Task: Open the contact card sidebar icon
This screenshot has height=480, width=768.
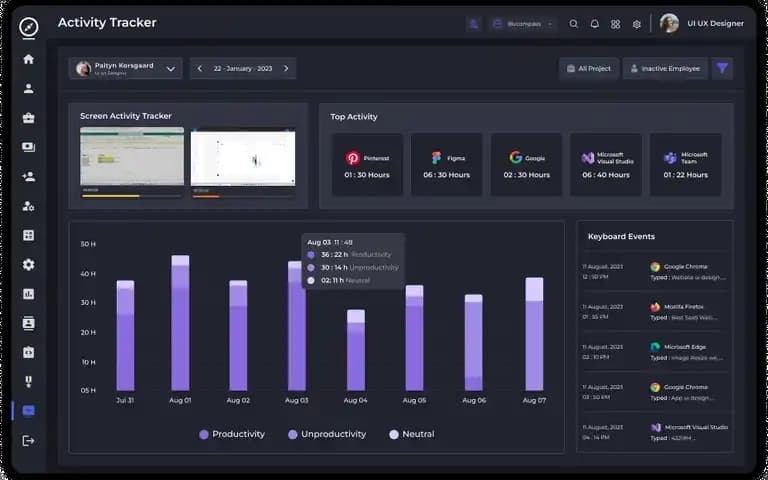Action: pos(28,323)
